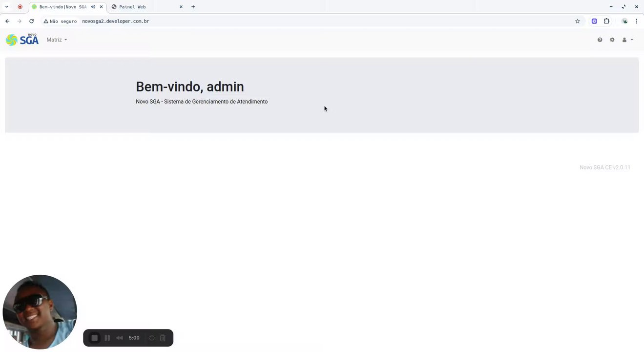This screenshot has height=352, width=644.
Task: Delete the recording with trash icon
Action: (x=163, y=338)
